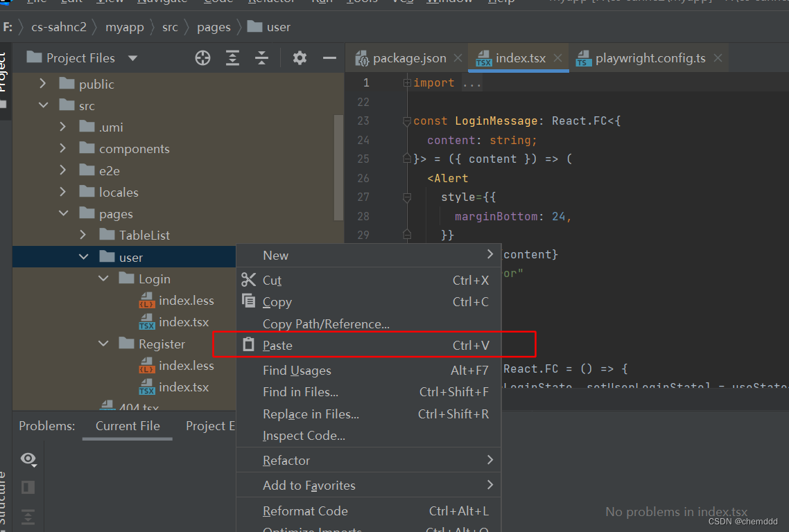
Task: Click the Paste clipboard icon
Action: [x=249, y=344]
